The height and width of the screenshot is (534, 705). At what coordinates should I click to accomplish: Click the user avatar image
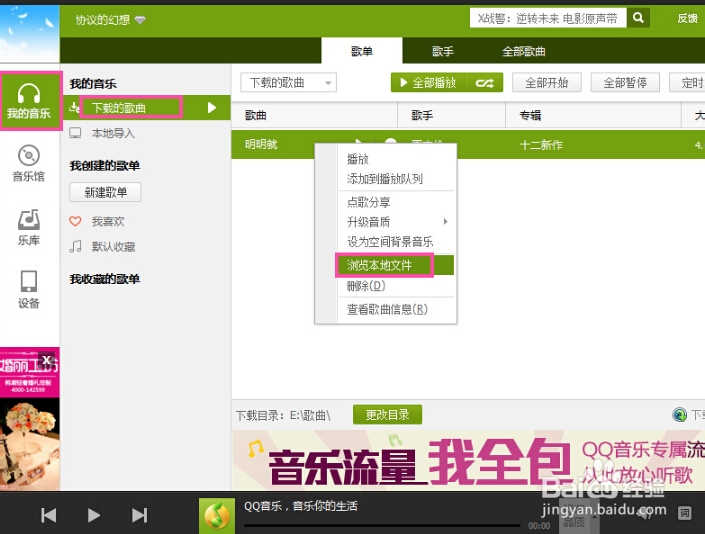coord(30,34)
